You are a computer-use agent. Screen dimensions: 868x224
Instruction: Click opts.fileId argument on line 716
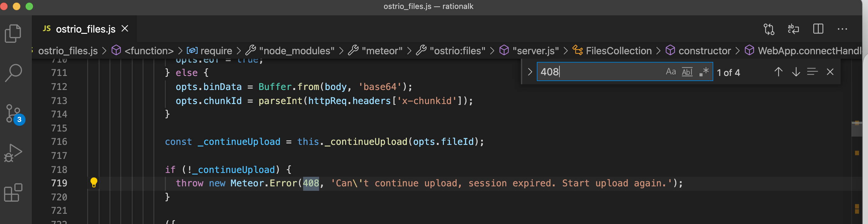point(444,142)
